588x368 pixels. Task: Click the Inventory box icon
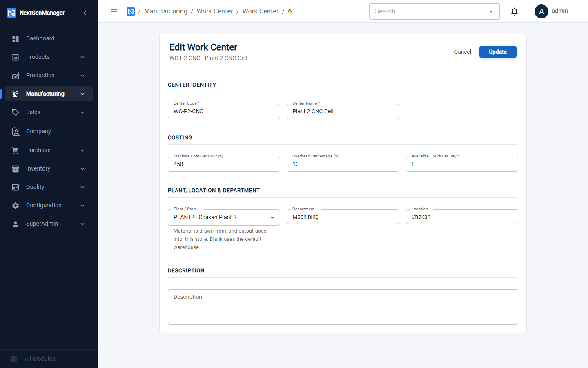(16, 169)
